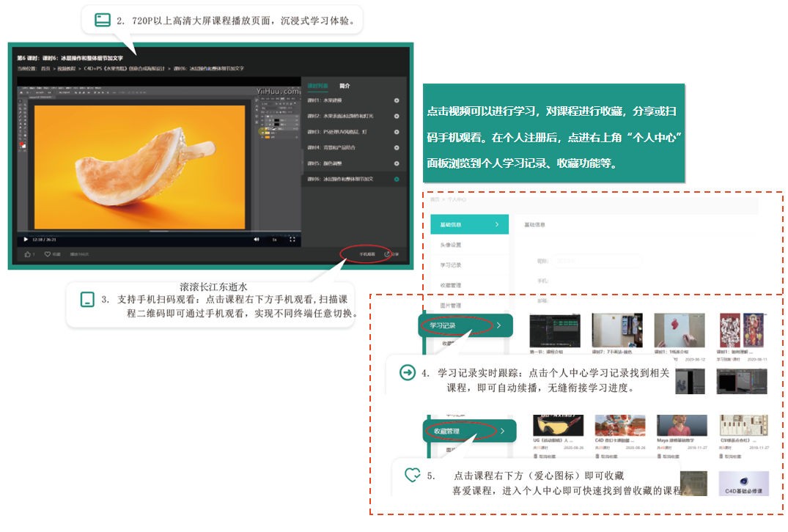Open the highlighted 收藏管理 sidebar item
Viewport: 788px width, 532px height.
(x=451, y=431)
